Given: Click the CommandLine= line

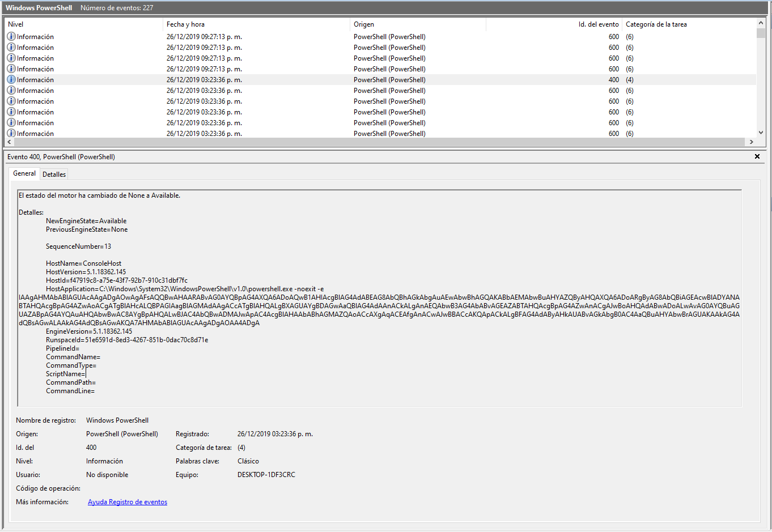Looking at the screenshot, I should coord(70,391).
